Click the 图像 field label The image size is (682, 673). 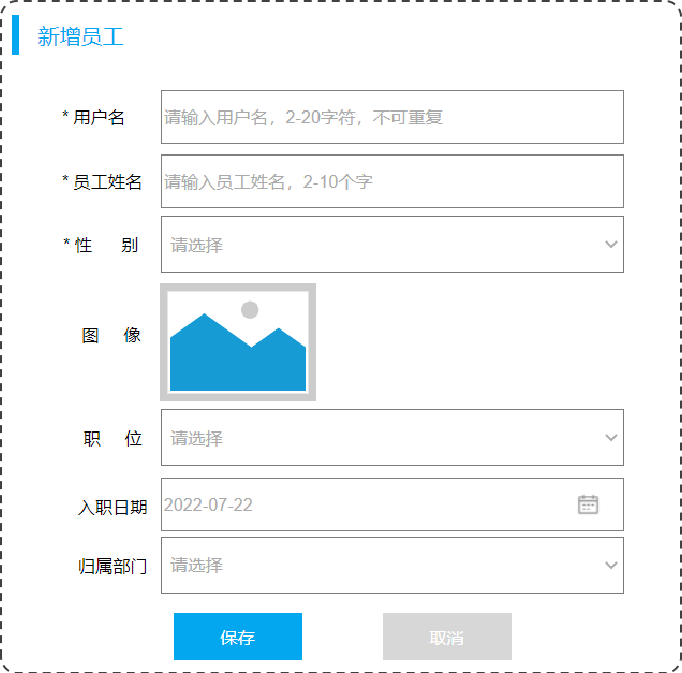pos(111,335)
